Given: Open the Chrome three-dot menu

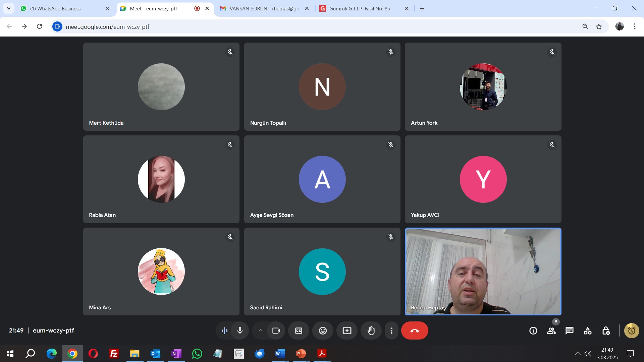Looking at the screenshot, I should pos(635,26).
